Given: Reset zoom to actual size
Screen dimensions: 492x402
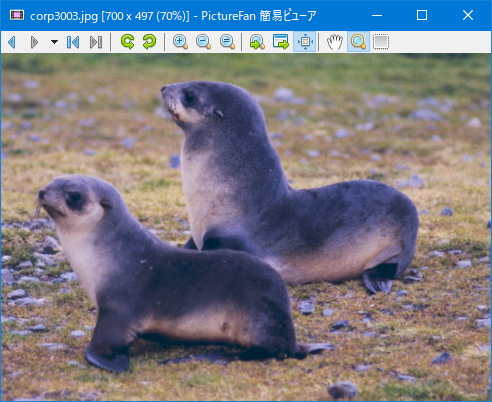Looking at the screenshot, I should 227,42.
